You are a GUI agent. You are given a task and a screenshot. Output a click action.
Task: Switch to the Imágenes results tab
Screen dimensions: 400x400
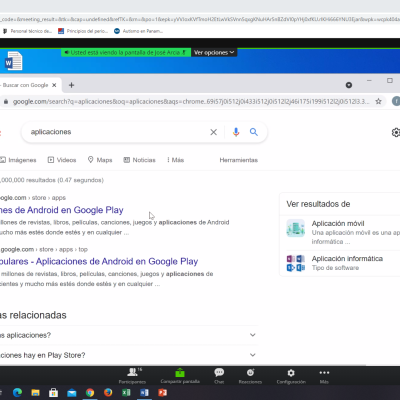point(18,160)
